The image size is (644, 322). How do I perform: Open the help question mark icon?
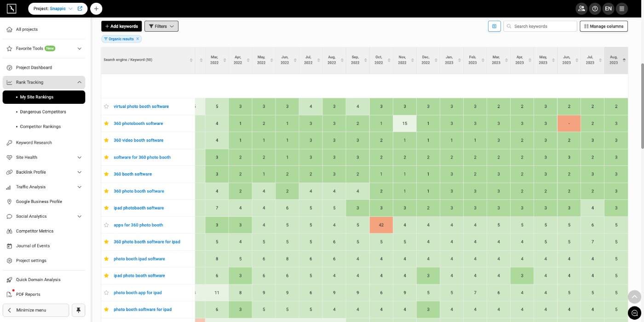pyautogui.click(x=595, y=8)
